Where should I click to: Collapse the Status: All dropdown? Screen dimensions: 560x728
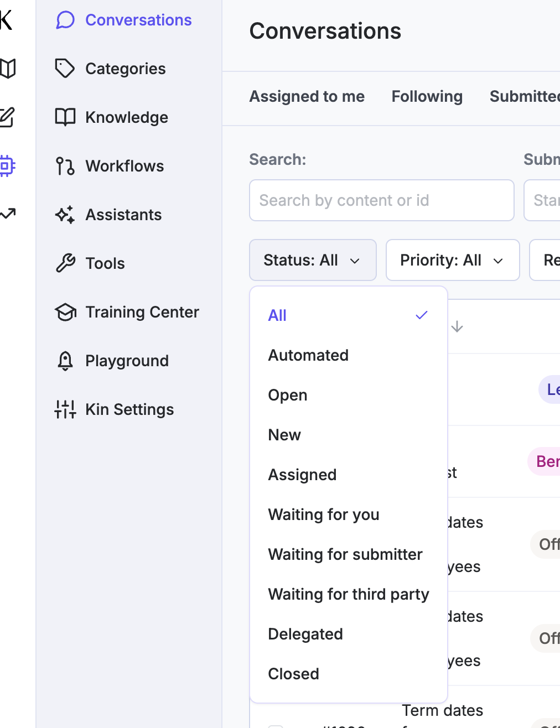313,260
